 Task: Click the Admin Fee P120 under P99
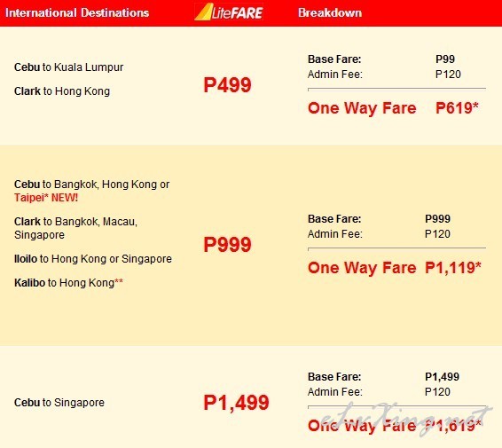(384, 75)
